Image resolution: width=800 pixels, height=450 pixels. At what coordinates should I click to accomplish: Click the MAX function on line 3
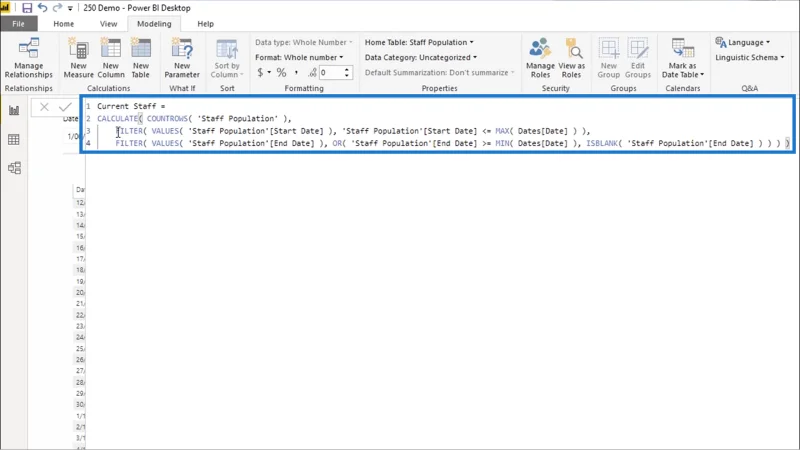tap(502, 131)
